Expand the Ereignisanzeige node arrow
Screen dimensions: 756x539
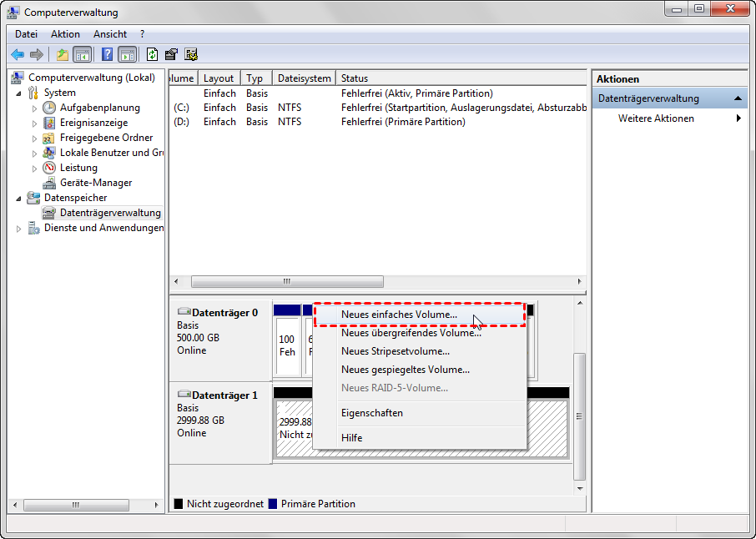pos(34,123)
